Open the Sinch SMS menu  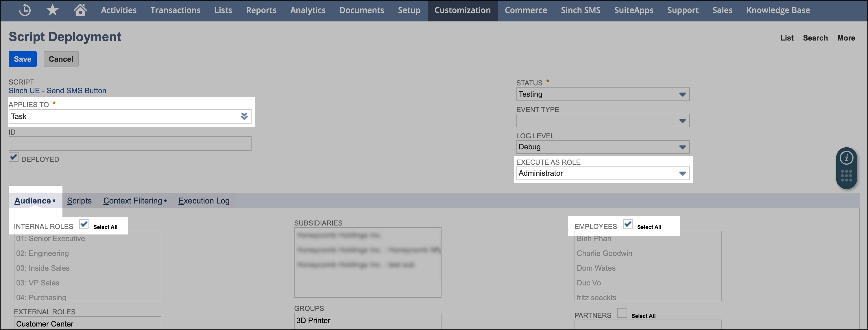click(x=581, y=10)
